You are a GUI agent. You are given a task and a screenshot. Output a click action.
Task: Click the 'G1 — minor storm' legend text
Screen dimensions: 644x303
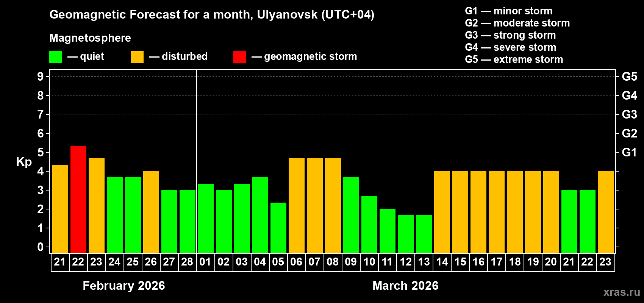pyautogui.click(x=509, y=11)
